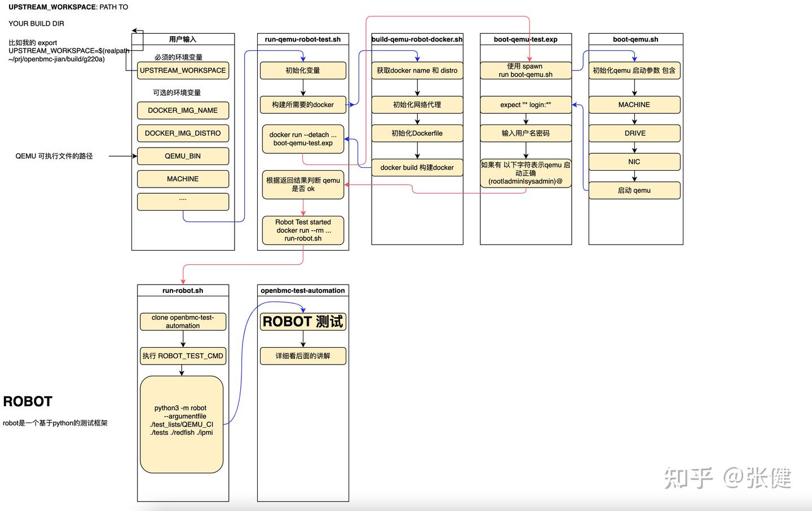Select the boot-qemu.sh column title
The width and height of the screenshot is (812, 511).
pos(636,39)
